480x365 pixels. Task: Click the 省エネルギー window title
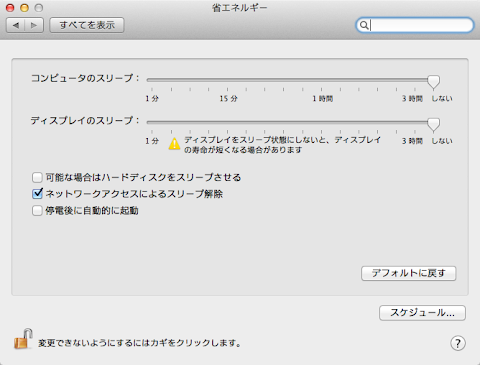point(240,8)
